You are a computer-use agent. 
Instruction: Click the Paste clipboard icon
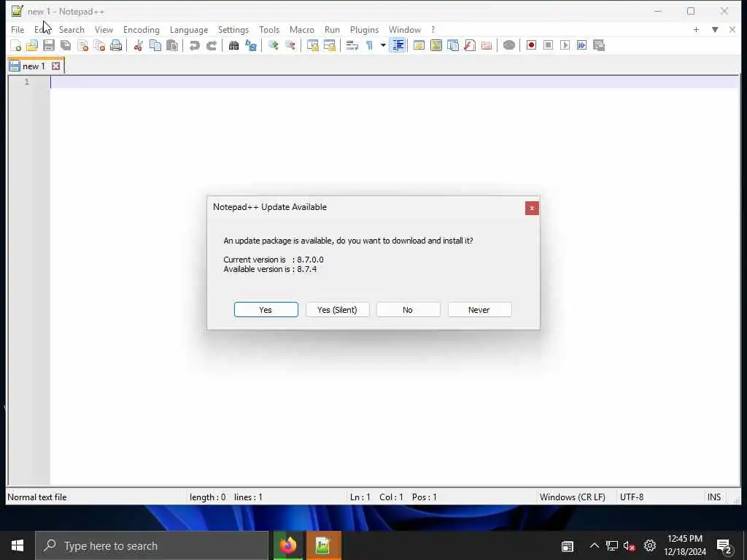point(172,45)
